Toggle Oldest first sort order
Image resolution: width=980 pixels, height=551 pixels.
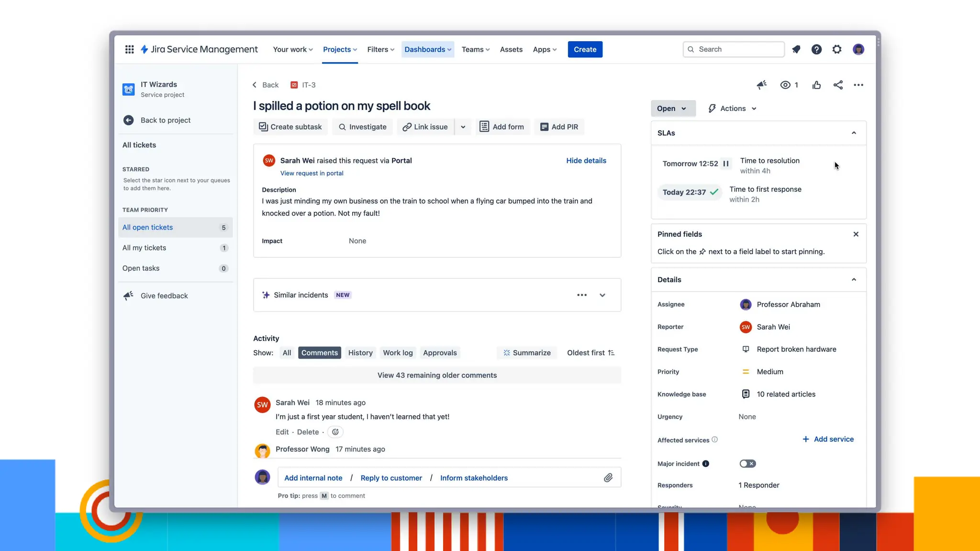(x=590, y=353)
